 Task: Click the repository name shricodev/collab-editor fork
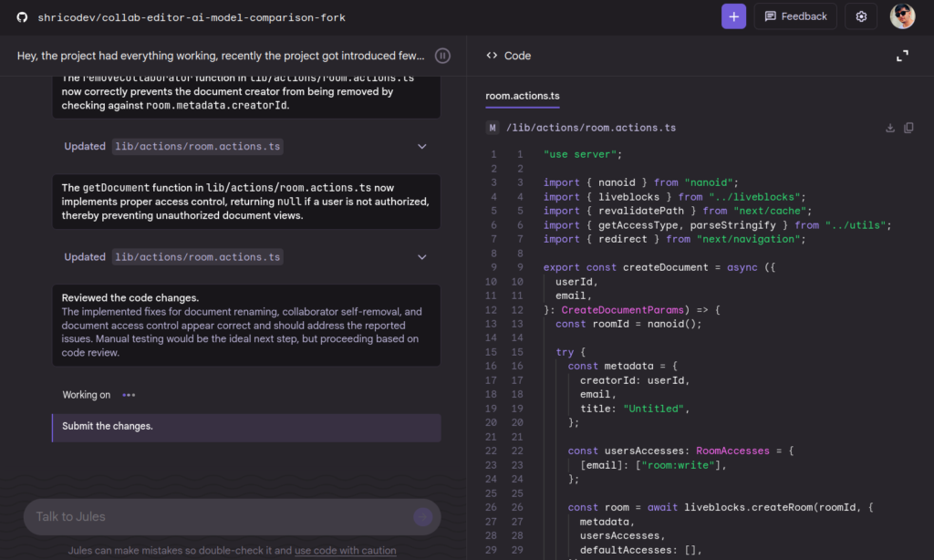point(192,17)
